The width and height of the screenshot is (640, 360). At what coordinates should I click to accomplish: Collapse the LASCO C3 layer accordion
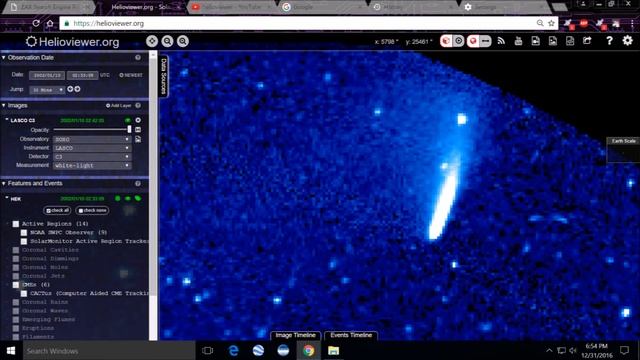tap(7, 120)
